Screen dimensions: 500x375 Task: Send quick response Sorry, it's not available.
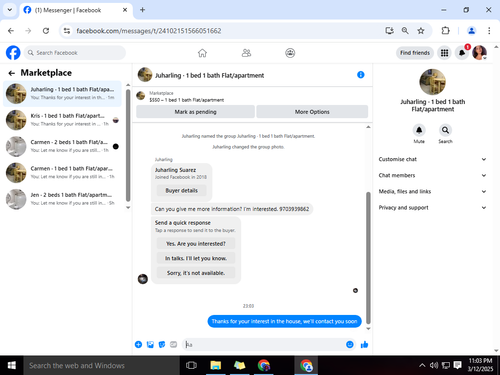pos(196,273)
